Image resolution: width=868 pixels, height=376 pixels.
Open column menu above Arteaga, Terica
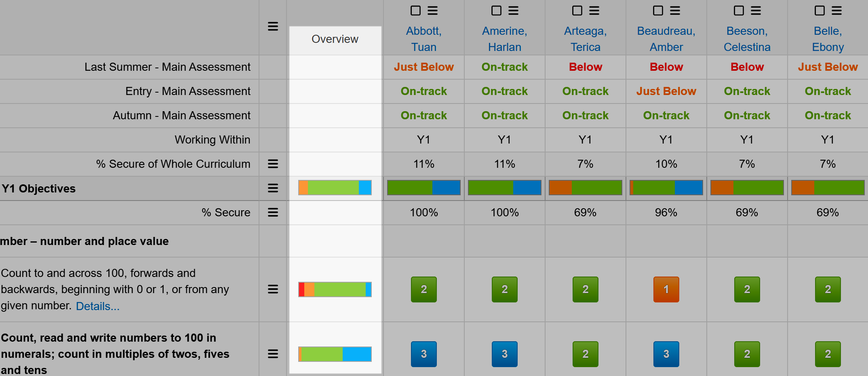coord(594,11)
